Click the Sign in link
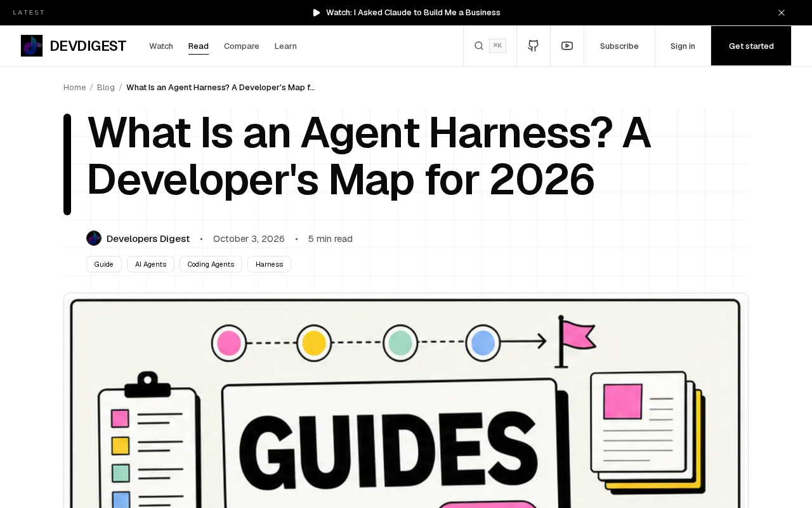812x508 pixels. [683, 46]
